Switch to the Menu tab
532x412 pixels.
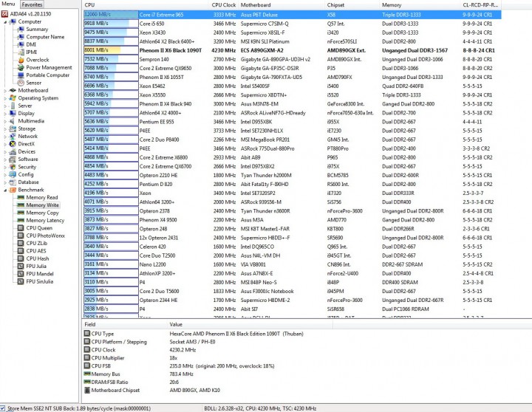8,4
